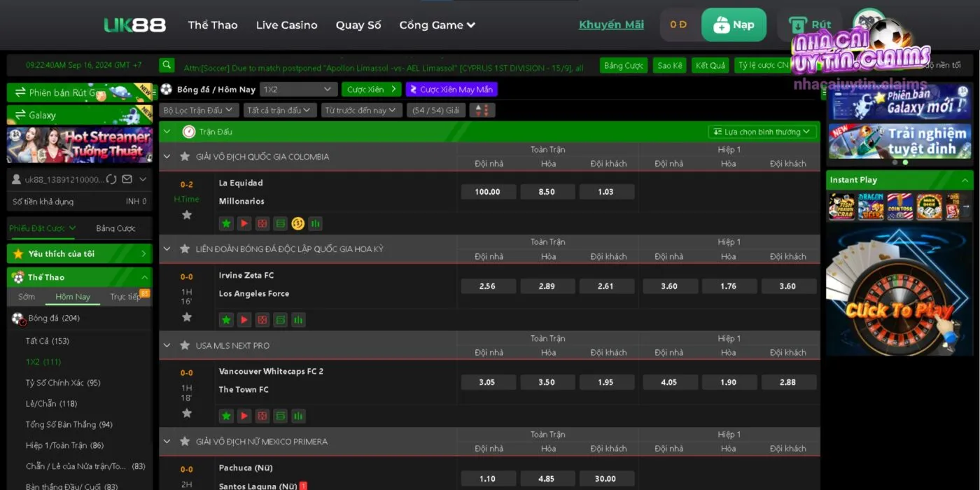Image resolution: width=980 pixels, height=490 pixels.
Task: Collapse the Giải Vô Địch Nữ Mexico Primera section
Action: [167, 441]
